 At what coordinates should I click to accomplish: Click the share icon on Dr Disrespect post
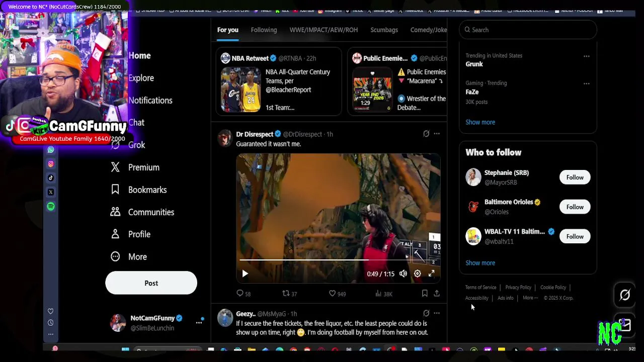[437, 293]
